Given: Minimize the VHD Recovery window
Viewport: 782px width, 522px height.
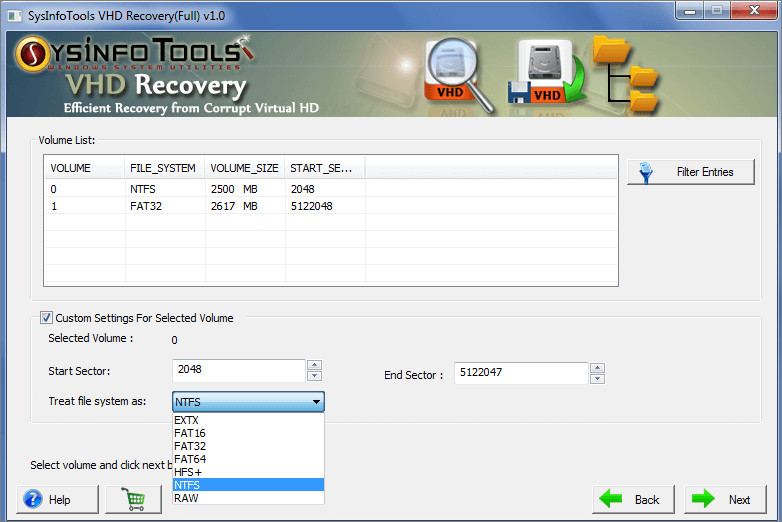Looking at the screenshot, I should point(690,10).
